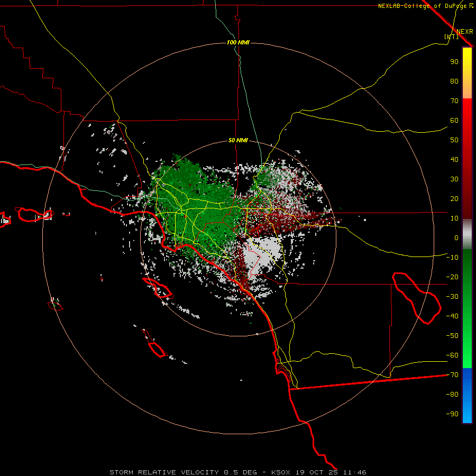
Task: Click the "[KT]" units label
Action: pos(452,36)
